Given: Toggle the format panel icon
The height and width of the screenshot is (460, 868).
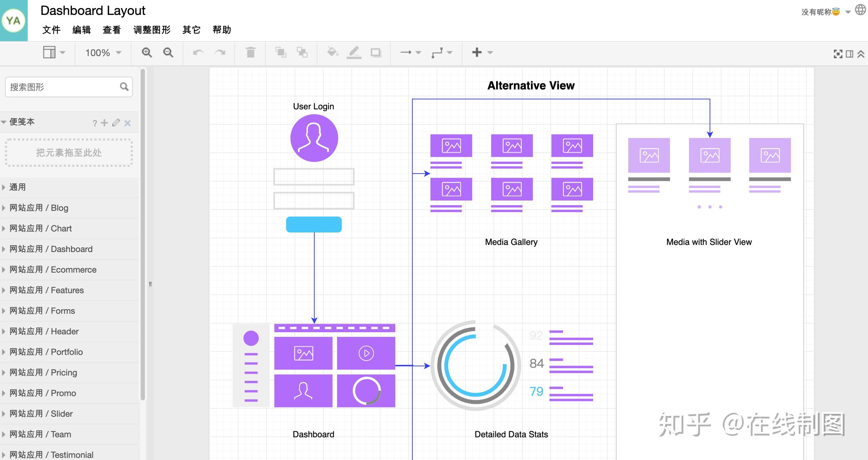Looking at the screenshot, I should click(849, 54).
